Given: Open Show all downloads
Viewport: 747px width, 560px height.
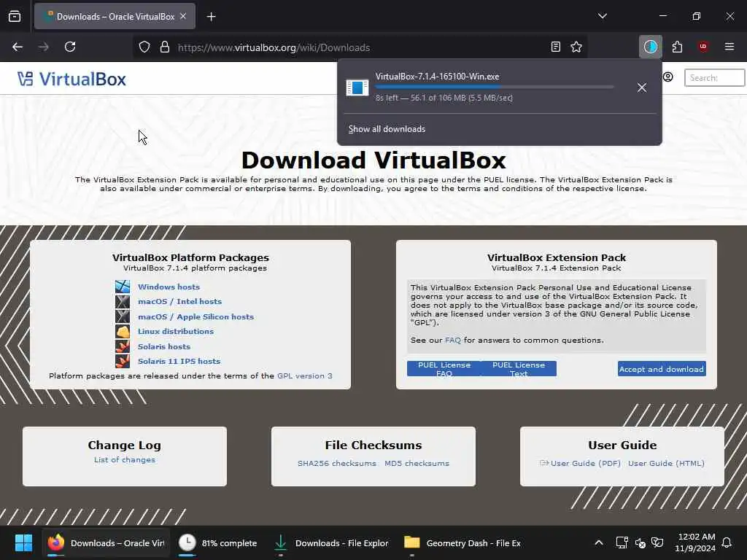Looking at the screenshot, I should (387, 129).
